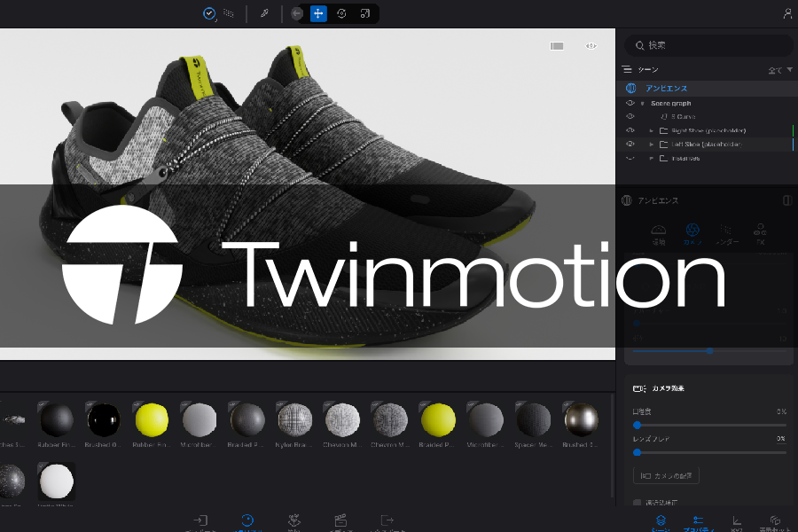Click the blue checkmark selection icon

[x=209, y=14]
